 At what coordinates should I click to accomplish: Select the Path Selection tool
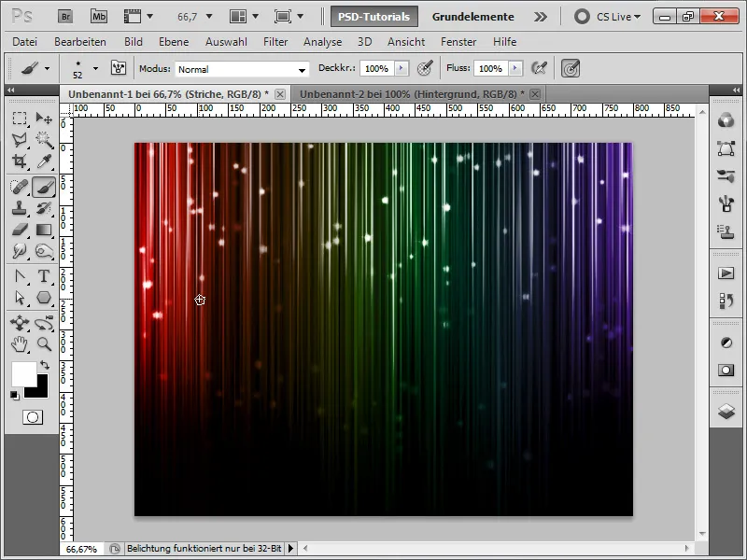click(20, 298)
